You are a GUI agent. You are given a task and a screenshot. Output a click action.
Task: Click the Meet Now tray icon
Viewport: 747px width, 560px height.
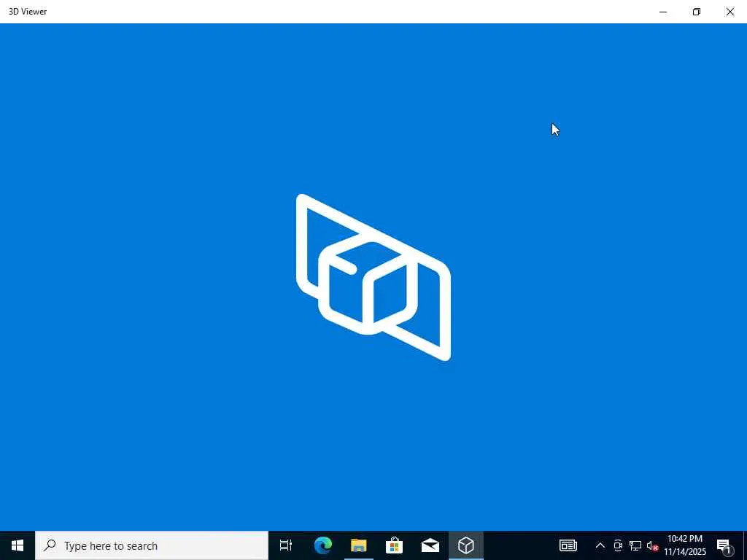click(x=618, y=545)
